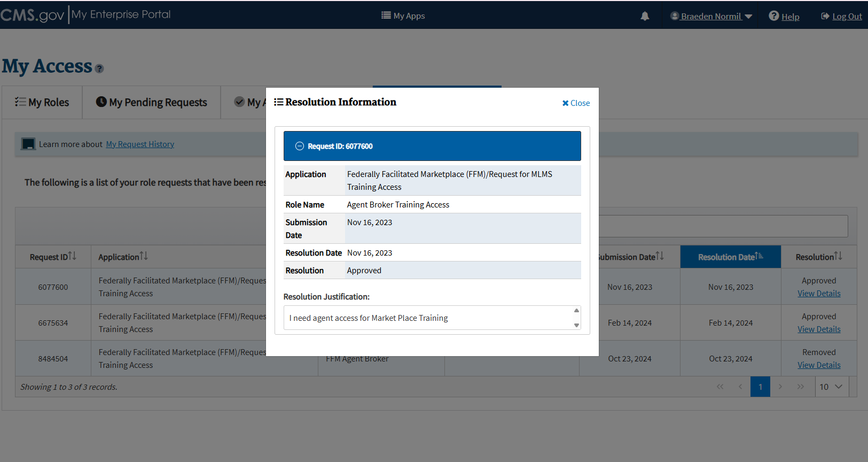Click Request ID cell 6077600

click(x=53, y=287)
